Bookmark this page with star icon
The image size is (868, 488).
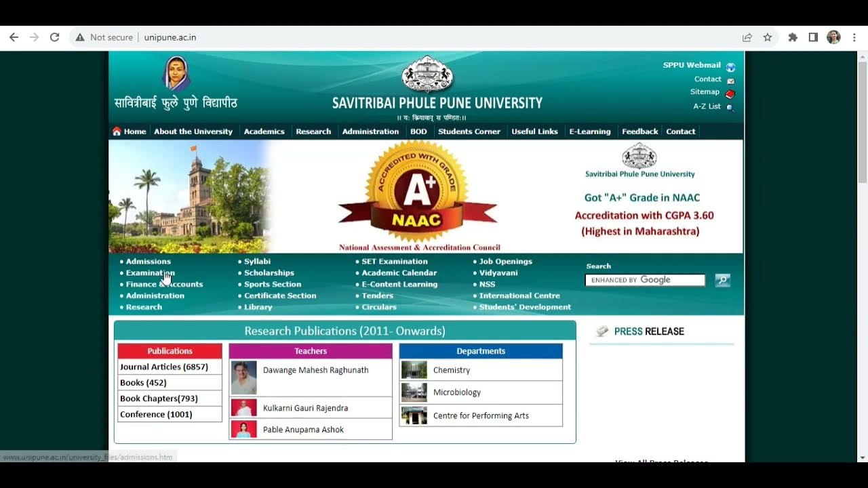pos(768,37)
